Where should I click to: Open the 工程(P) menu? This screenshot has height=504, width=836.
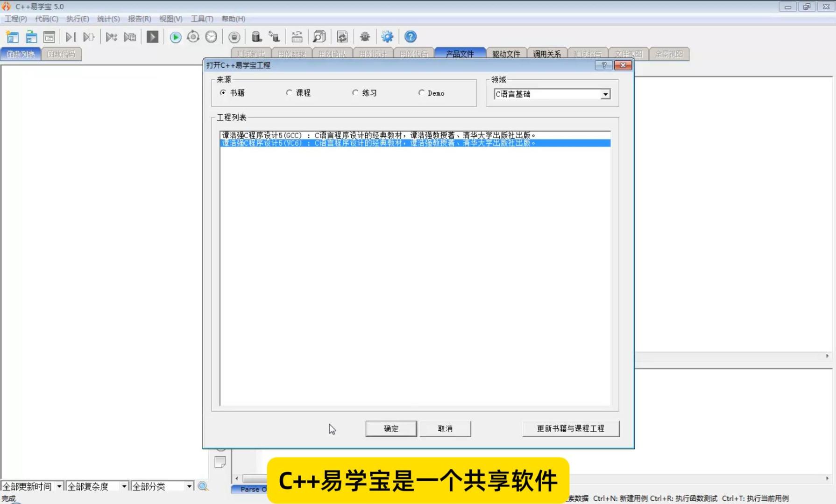16,19
